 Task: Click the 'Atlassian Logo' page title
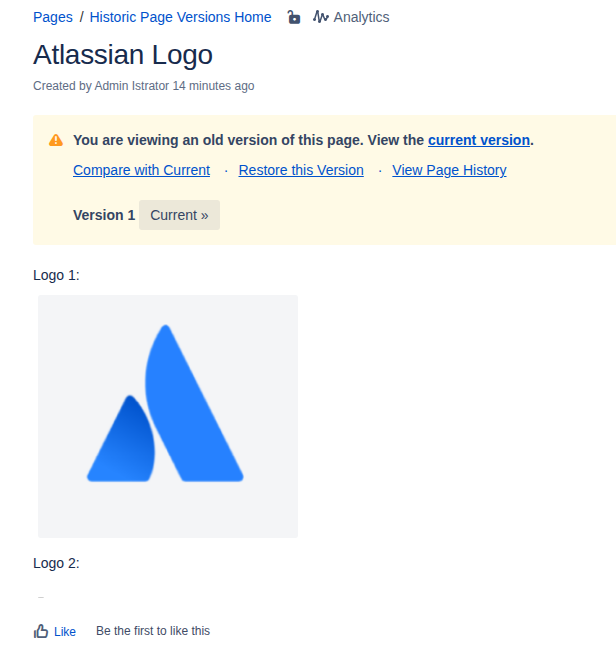pyautogui.click(x=123, y=55)
